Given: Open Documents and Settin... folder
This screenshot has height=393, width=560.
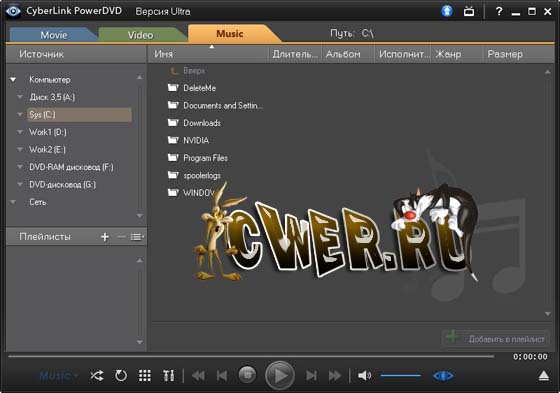Looking at the screenshot, I should click(x=223, y=105).
